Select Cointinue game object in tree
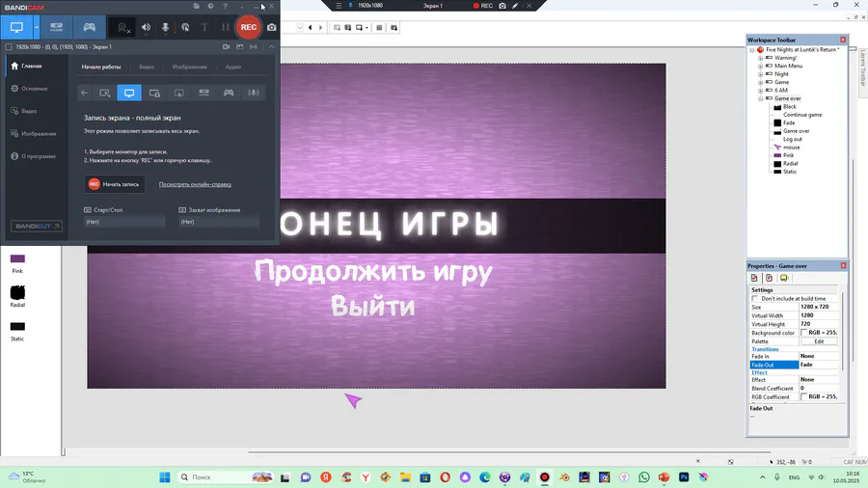The image size is (868, 488). pyautogui.click(x=802, y=115)
